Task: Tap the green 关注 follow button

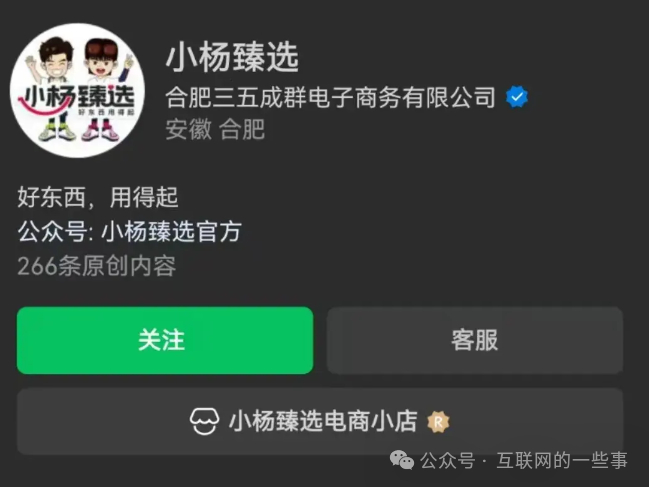Action: [x=165, y=340]
